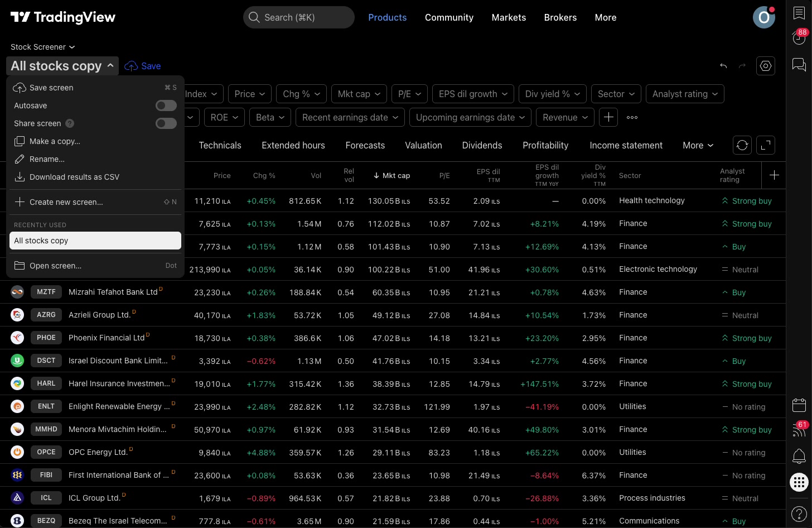Click the Azrieli Group logo
This screenshot has width=812, height=528.
pyautogui.click(x=17, y=315)
